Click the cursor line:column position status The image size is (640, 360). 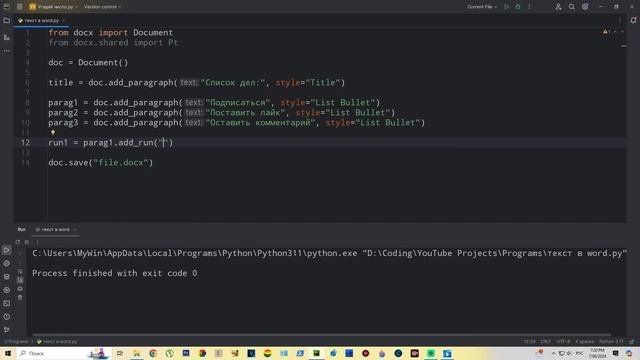click(x=529, y=342)
